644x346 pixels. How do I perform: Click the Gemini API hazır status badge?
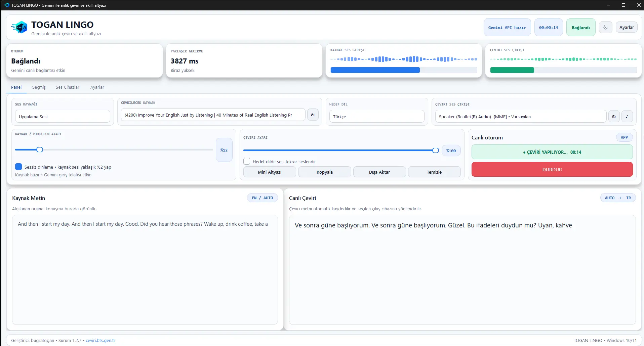(507, 28)
